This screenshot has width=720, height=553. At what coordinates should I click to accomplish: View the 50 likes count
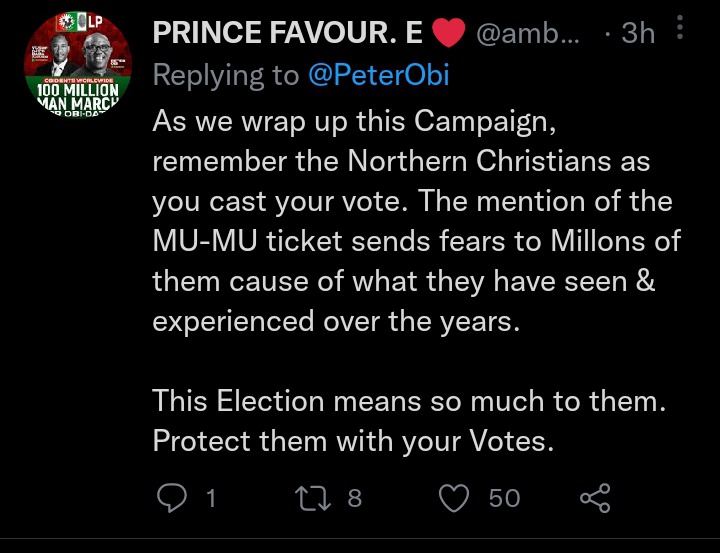click(504, 498)
